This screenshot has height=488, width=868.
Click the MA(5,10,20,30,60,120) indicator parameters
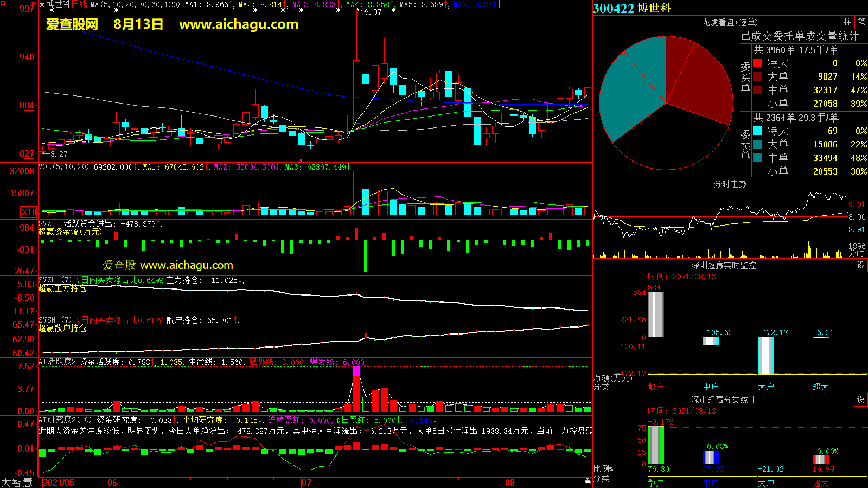pyautogui.click(x=135, y=4)
